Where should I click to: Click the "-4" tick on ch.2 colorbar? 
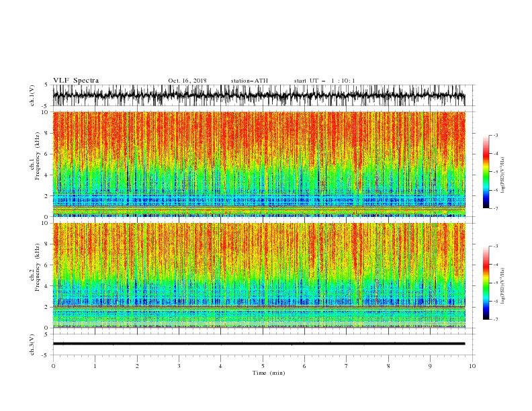coord(496,265)
